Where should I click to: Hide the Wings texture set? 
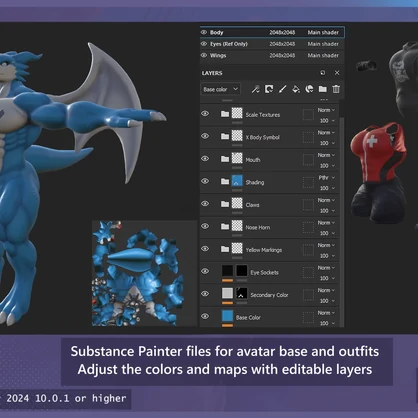[204, 55]
